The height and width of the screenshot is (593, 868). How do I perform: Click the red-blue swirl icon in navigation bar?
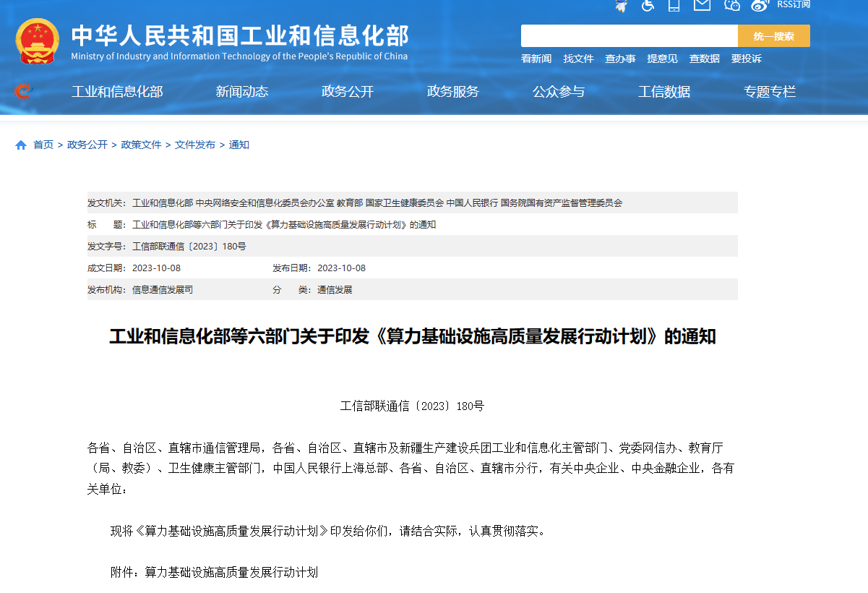(23, 91)
